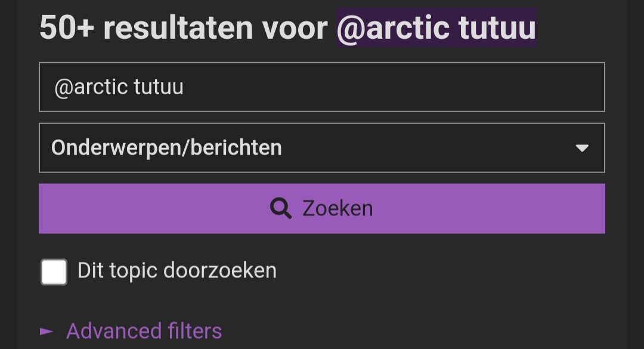644x349 pixels.
Task: Focus the search field containing '@arctic tutuu'
Action: [x=321, y=87]
